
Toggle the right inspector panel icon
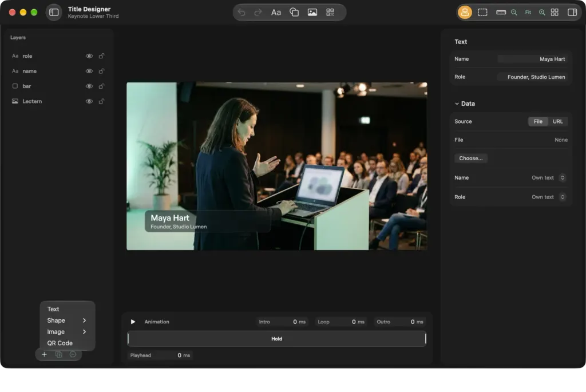click(572, 13)
